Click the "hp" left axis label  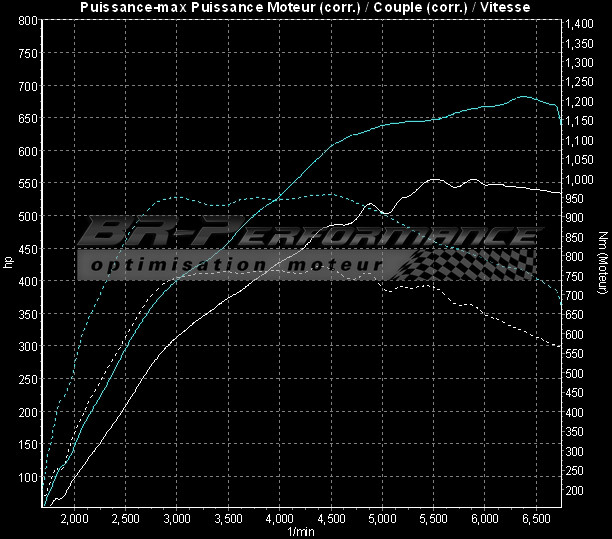[x=9, y=264]
